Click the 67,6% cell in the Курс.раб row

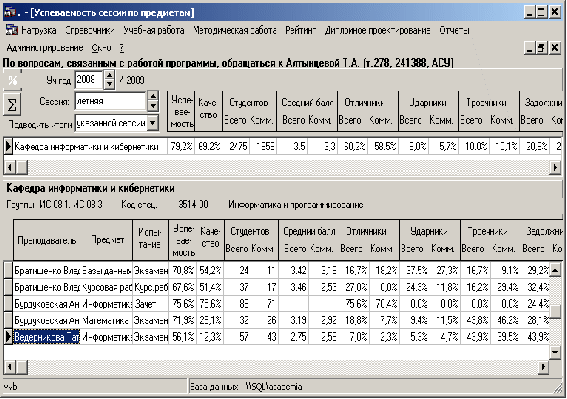click(183, 287)
